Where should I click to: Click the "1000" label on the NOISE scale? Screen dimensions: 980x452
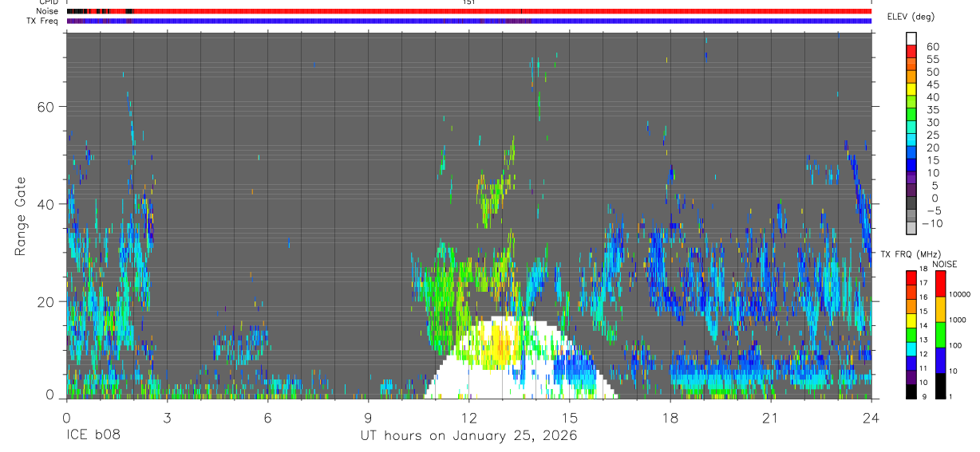[x=958, y=320]
